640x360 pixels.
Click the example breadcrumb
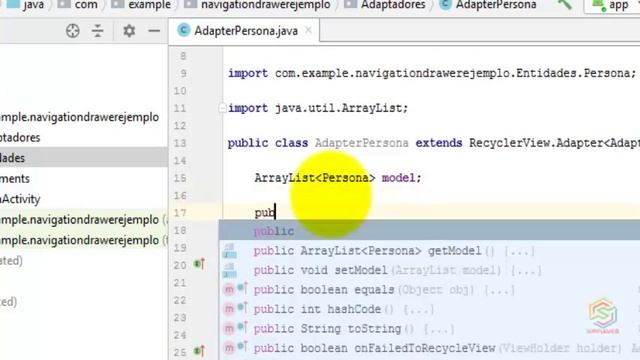[141, 5]
